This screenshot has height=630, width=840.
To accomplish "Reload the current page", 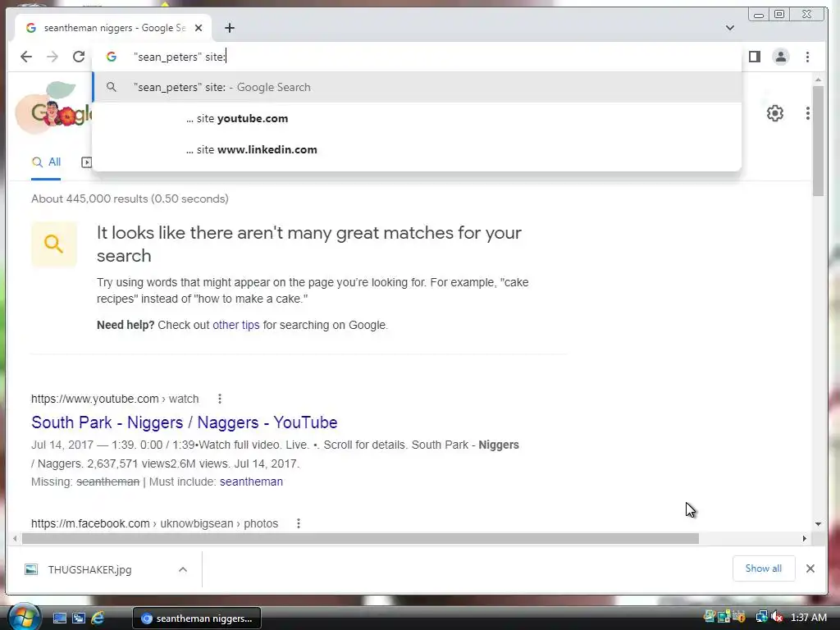I will pos(79,57).
